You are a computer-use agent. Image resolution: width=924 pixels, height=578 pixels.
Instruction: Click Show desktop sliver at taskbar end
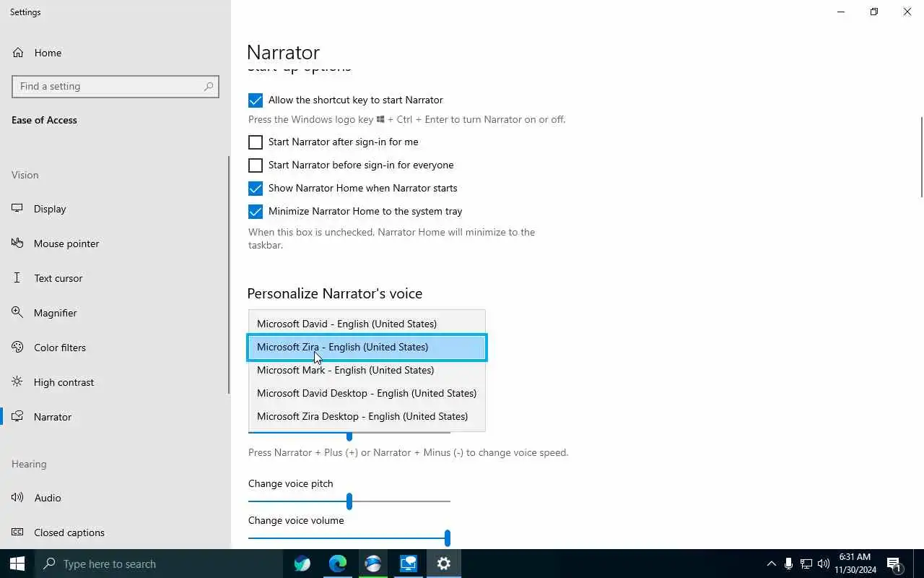click(x=921, y=564)
